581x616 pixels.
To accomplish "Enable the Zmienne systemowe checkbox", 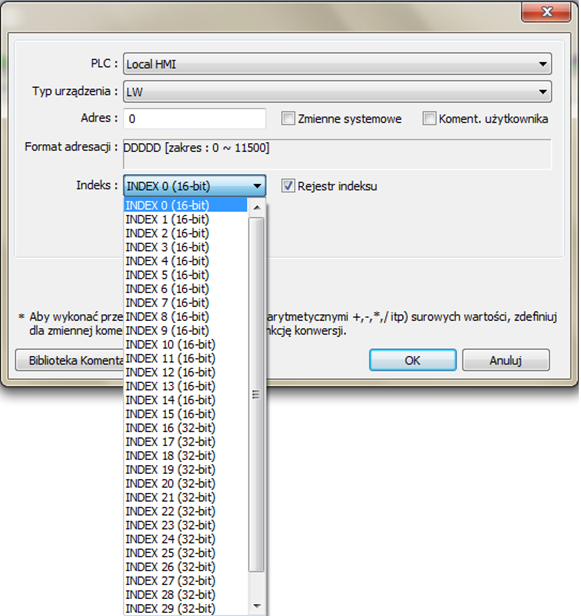I will 288,118.
